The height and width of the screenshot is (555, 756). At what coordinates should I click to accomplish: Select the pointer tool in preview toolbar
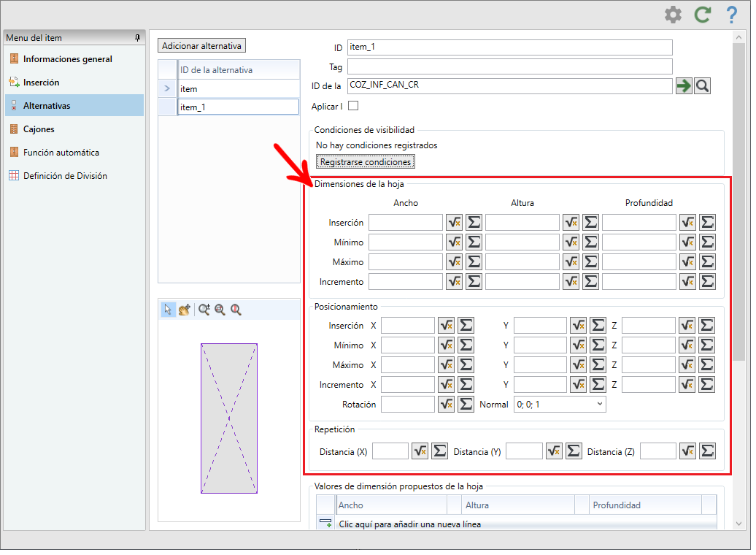(x=168, y=310)
